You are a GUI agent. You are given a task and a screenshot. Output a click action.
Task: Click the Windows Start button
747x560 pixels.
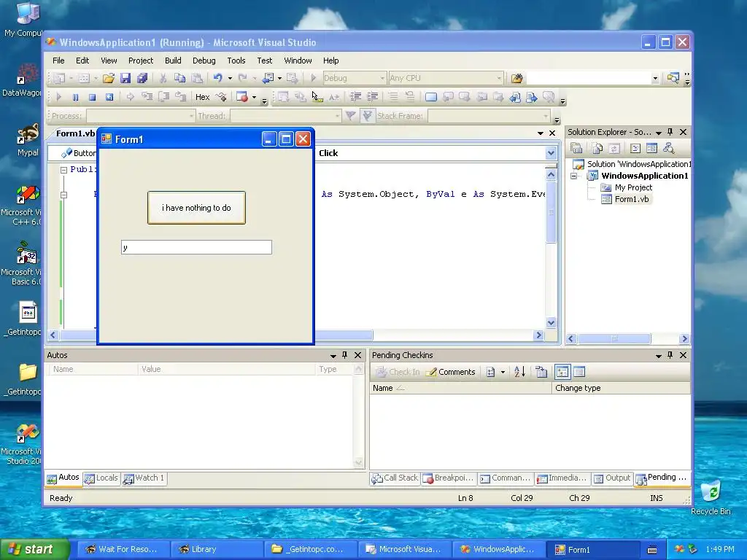[x=34, y=550]
